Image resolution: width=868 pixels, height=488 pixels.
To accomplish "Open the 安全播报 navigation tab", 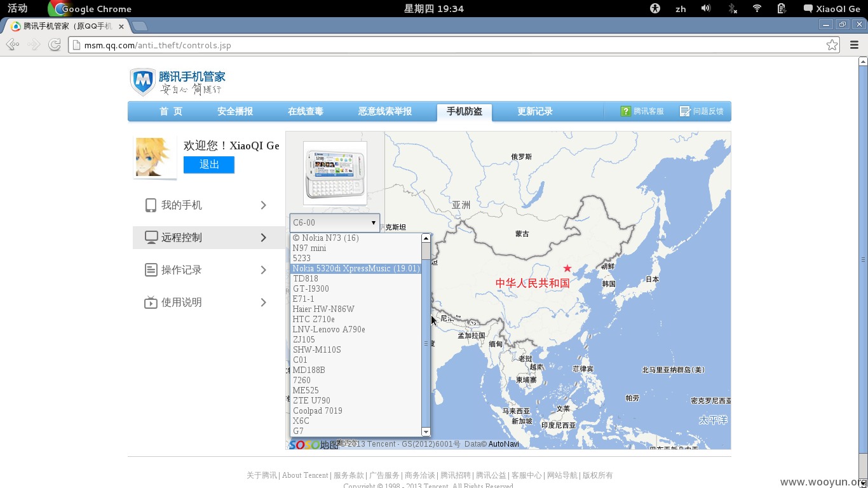I will tap(235, 111).
